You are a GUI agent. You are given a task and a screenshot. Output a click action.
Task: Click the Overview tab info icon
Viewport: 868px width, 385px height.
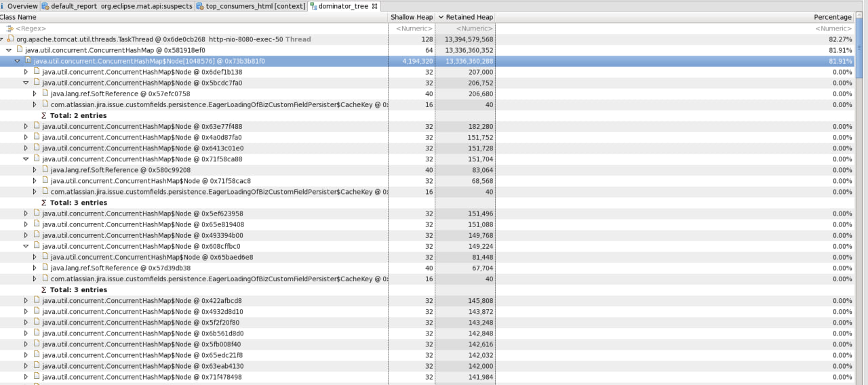point(2,6)
